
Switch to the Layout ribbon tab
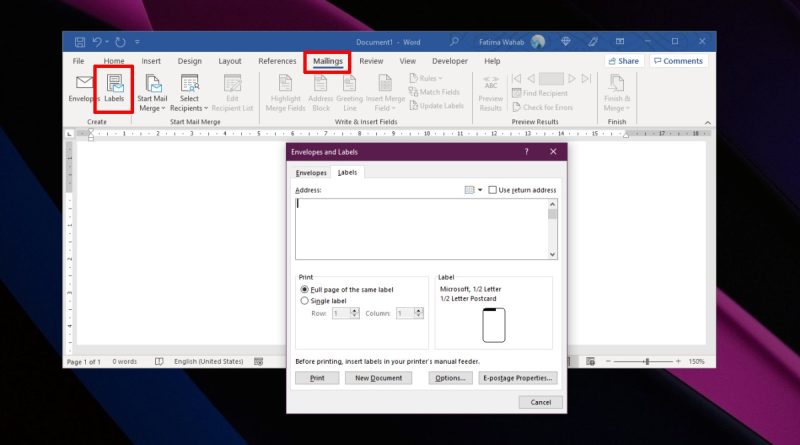pyautogui.click(x=230, y=61)
